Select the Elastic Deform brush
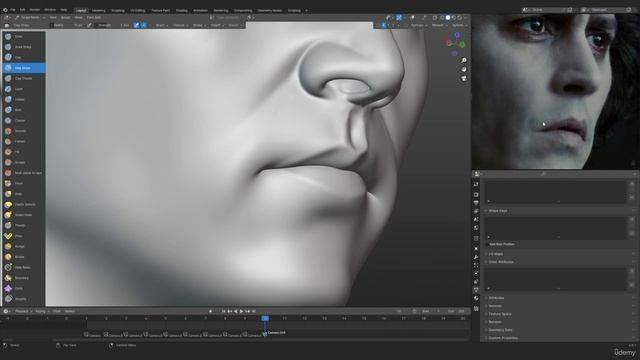Viewport: 640px width, 360px height. coord(23,204)
